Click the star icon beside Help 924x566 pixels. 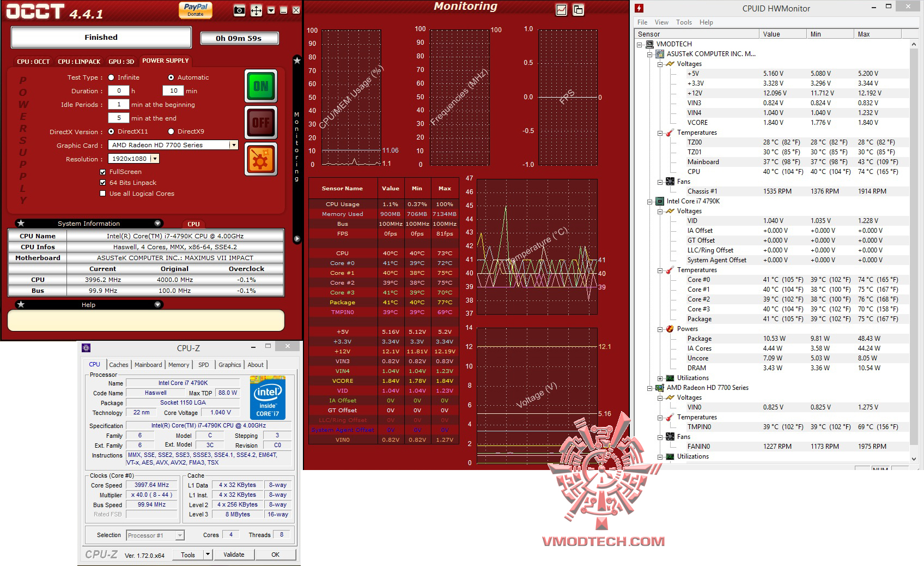pyautogui.click(x=21, y=304)
